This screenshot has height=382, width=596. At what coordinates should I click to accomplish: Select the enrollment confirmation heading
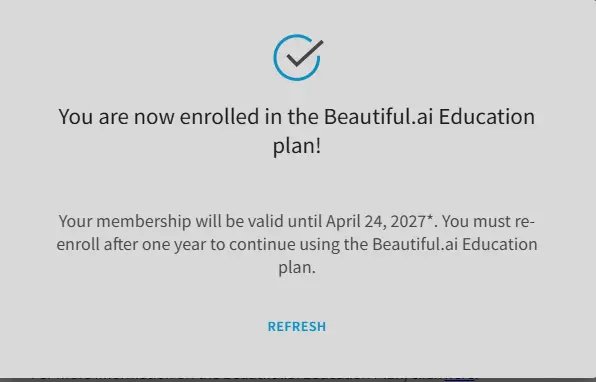pyautogui.click(x=296, y=131)
